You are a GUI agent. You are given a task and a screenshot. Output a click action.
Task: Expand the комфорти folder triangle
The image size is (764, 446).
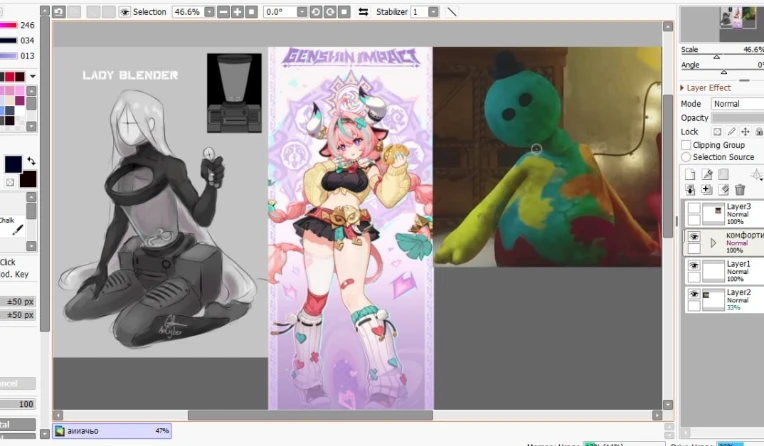[x=713, y=243]
